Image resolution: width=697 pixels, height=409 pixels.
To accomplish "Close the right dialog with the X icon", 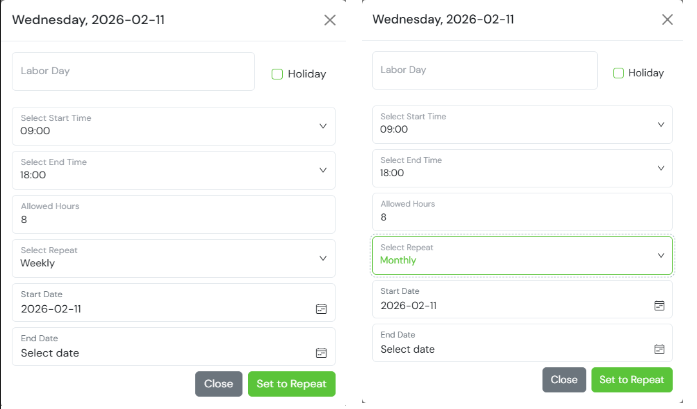I will pyautogui.click(x=668, y=19).
